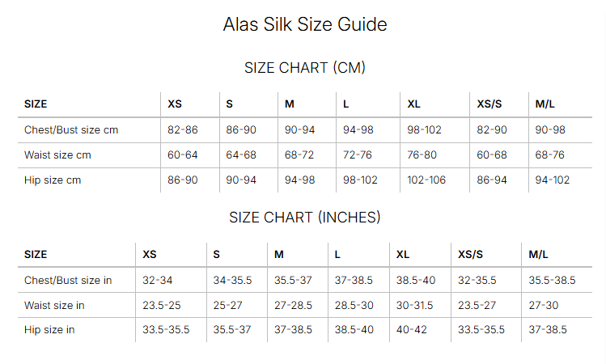Screen dimensions: 606x364
Task: Select the "SIZE CHART (CM)" heading
Action: click(x=304, y=68)
